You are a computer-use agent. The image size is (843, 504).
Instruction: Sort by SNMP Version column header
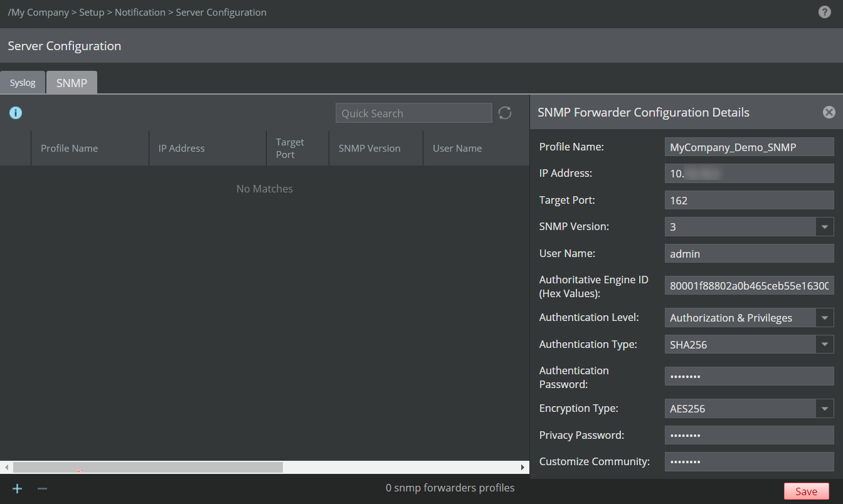[x=376, y=148]
